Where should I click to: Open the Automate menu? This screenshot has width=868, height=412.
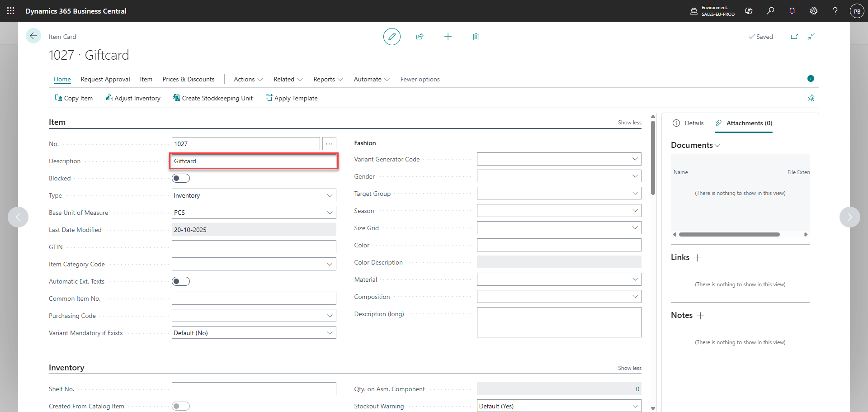click(x=372, y=79)
